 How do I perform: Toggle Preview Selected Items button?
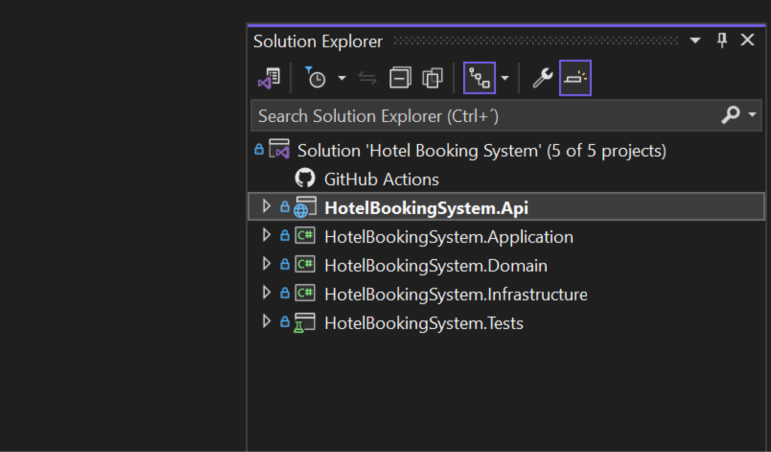pos(575,78)
